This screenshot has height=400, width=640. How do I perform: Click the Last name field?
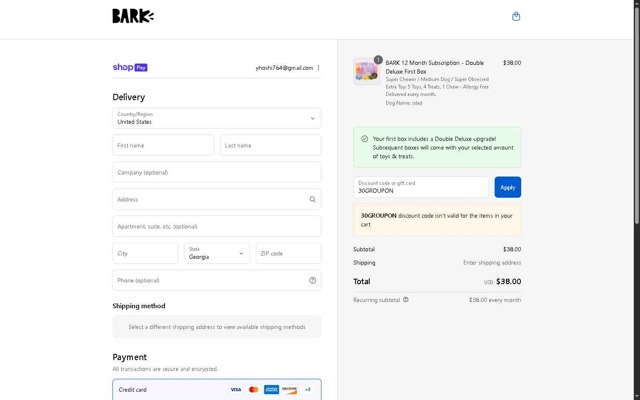tap(271, 145)
